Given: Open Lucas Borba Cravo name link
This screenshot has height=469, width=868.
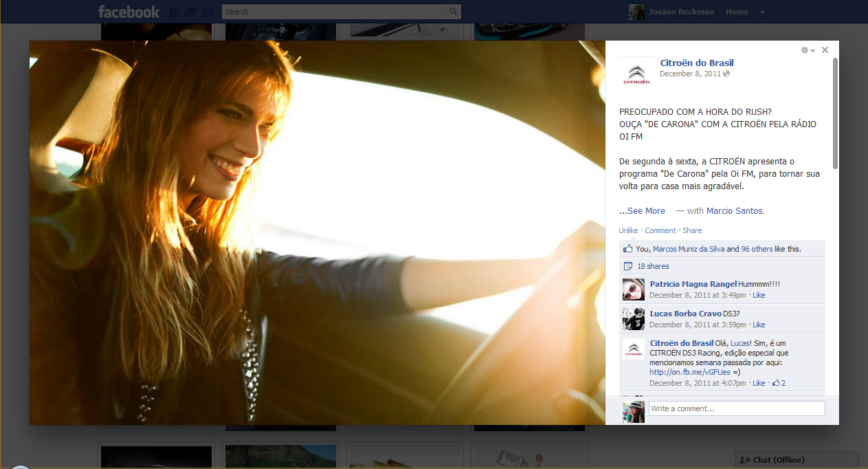Looking at the screenshot, I should 685,314.
